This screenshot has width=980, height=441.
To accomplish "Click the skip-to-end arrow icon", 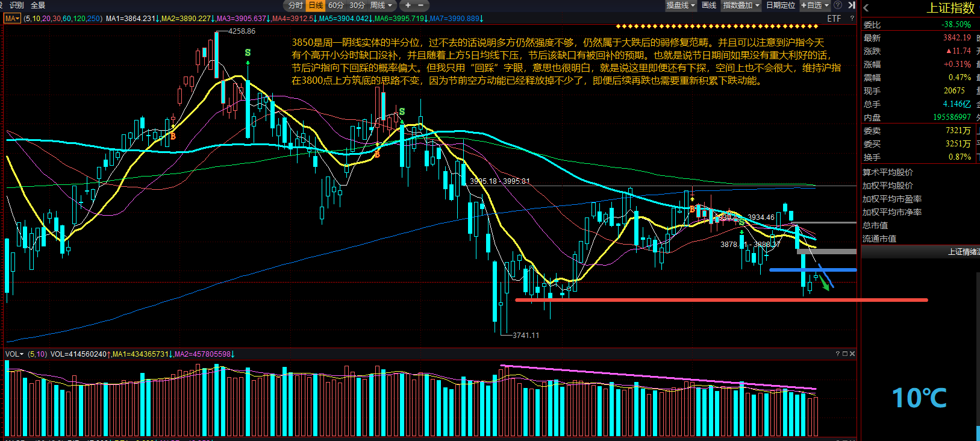I will point(852,5).
